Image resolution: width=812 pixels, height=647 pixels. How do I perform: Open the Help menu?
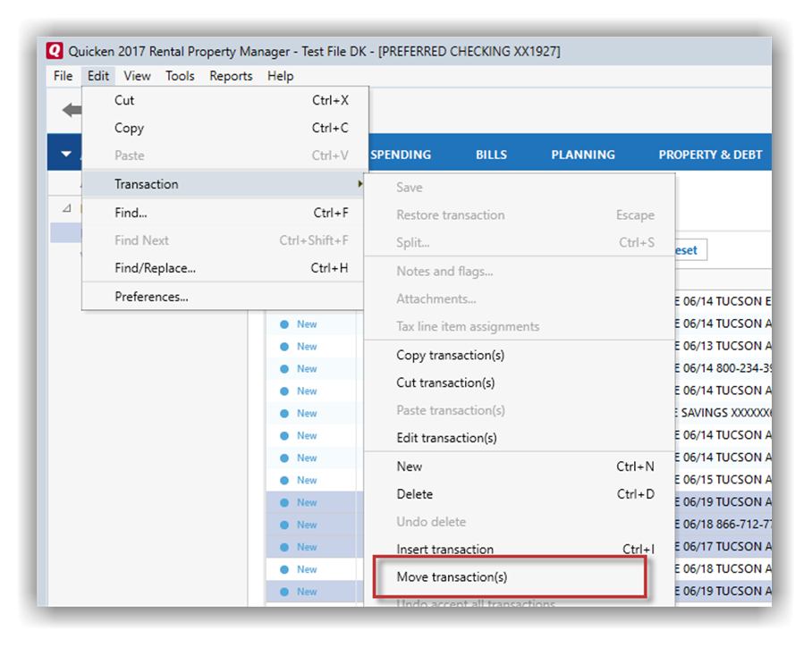[x=280, y=76]
